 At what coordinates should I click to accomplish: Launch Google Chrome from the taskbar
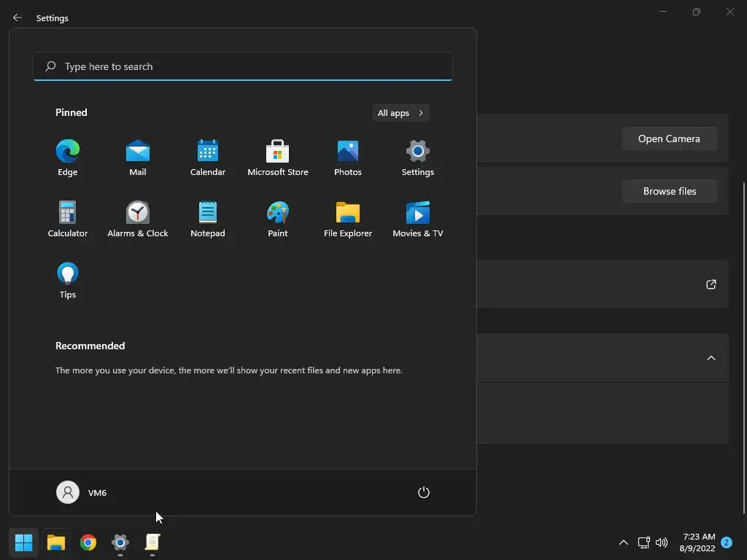tap(88, 542)
